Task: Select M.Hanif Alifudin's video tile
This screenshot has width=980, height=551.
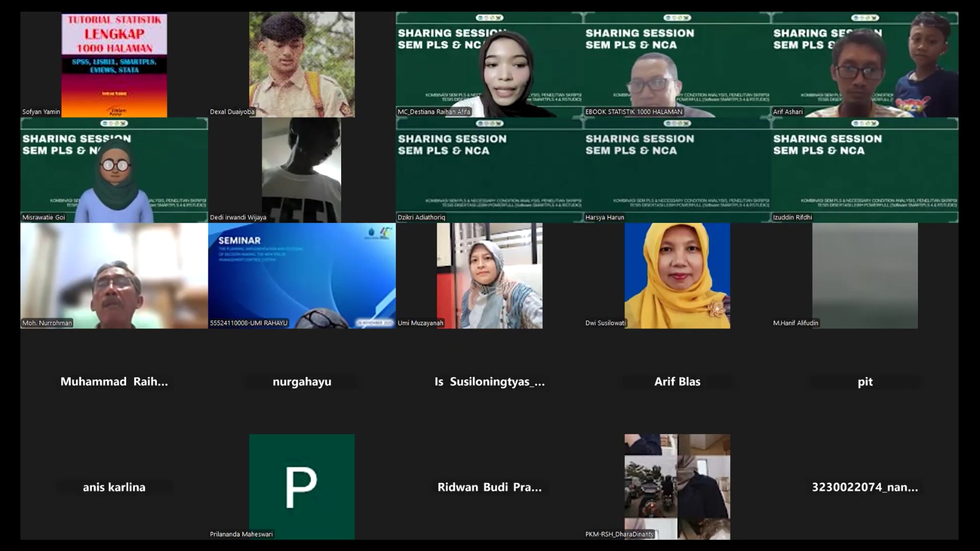Action: pyautogui.click(x=864, y=276)
